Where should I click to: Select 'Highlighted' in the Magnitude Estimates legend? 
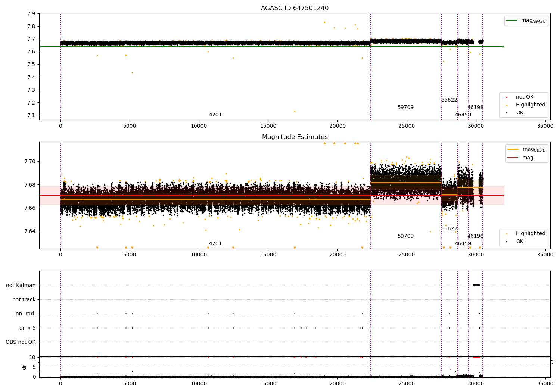[x=530, y=234]
